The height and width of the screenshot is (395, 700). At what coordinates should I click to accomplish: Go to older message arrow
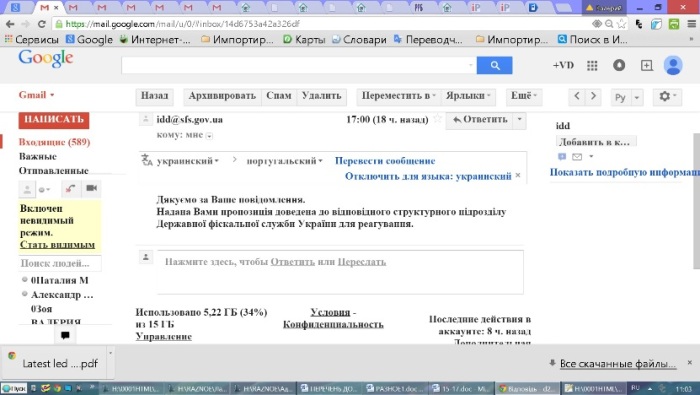pos(593,96)
